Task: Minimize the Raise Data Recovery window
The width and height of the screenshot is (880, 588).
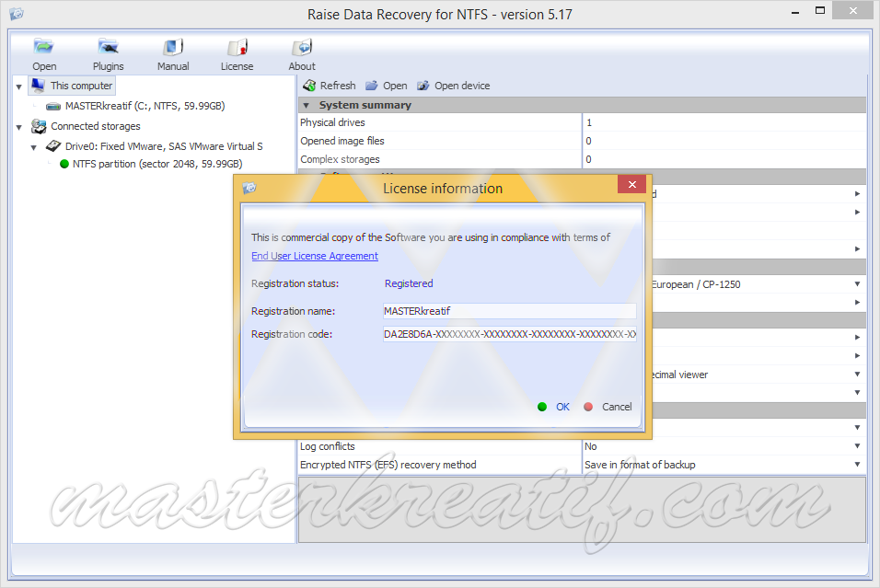Action: [795, 12]
